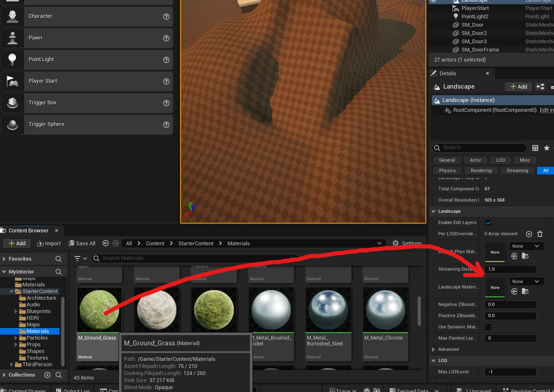Select the Trigger Box icon
554x392 pixels.
12,103
